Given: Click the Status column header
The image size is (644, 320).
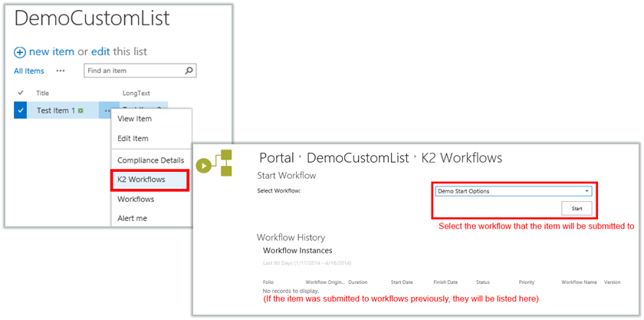Looking at the screenshot, I should [x=482, y=282].
